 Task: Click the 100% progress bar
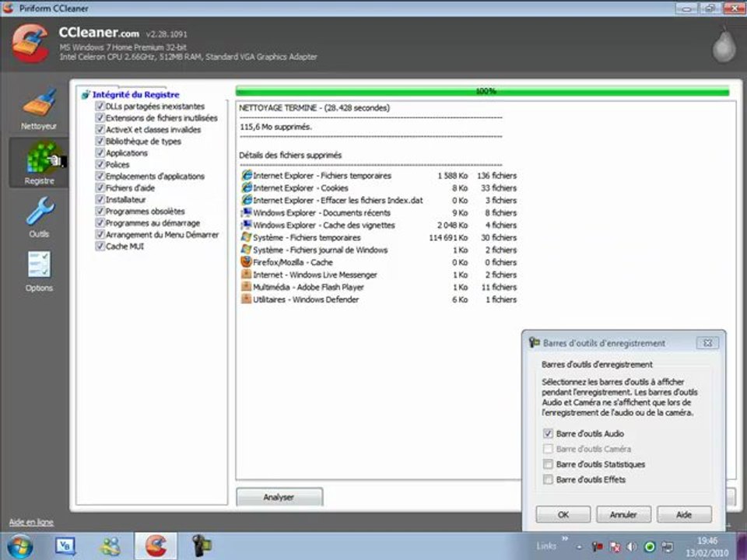[482, 90]
